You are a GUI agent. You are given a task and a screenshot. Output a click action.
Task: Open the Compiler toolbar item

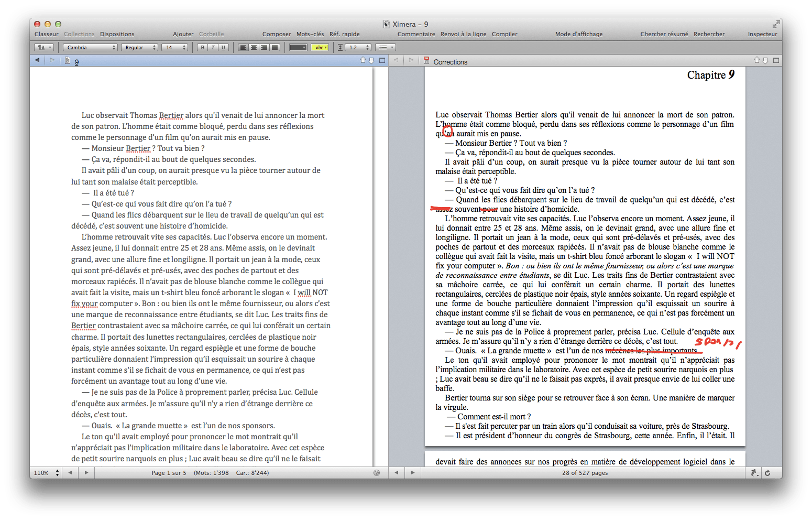coord(504,34)
